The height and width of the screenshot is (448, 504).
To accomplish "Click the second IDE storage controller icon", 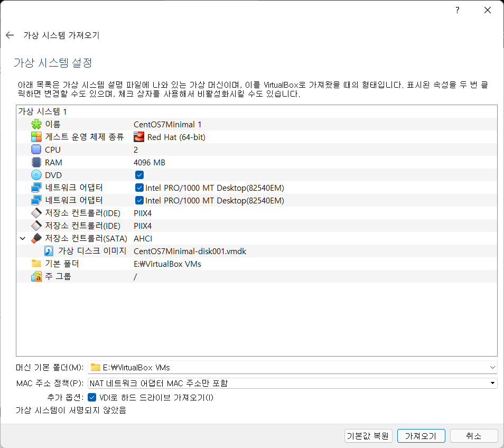I will coord(36,226).
